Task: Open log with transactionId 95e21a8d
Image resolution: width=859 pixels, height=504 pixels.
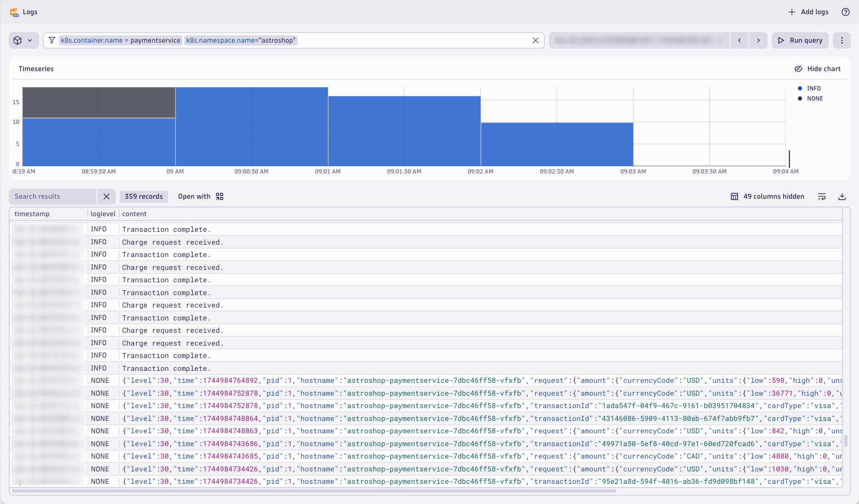Action: coord(426,482)
